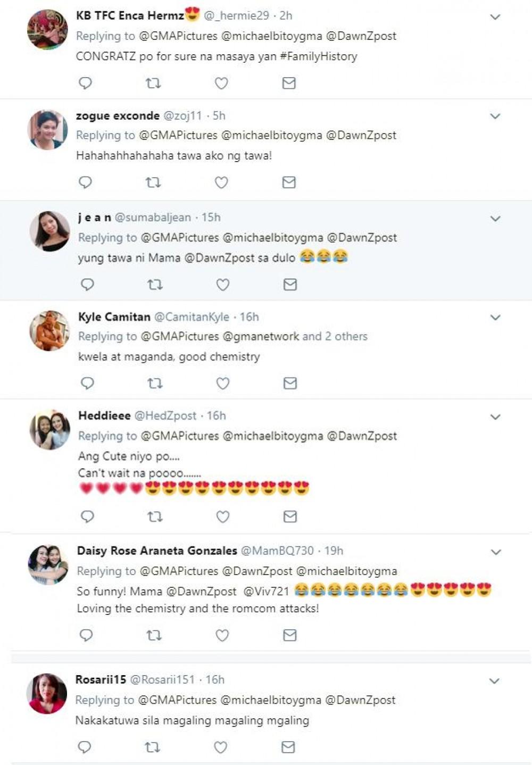This screenshot has width=532, height=765.
Task: Open Heddieee's profile avatar
Action: [x=49, y=430]
